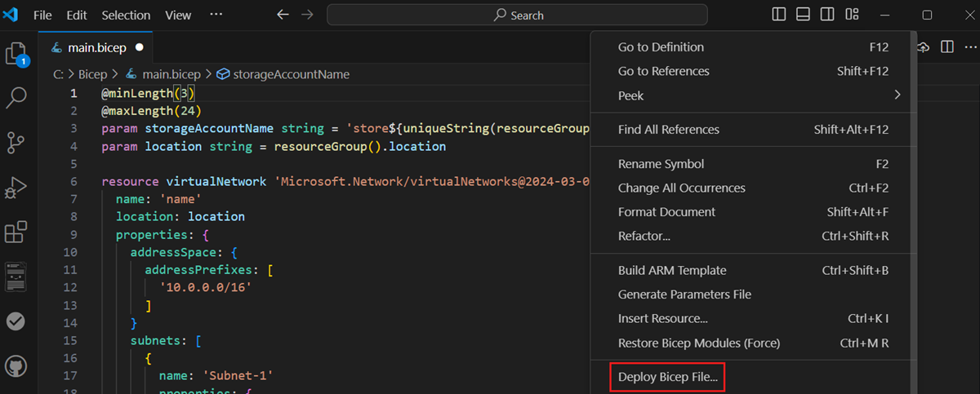980x394 pixels.
Task: Open the hidden menus overflow in menu bar
Action: pyautogui.click(x=216, y=15)
